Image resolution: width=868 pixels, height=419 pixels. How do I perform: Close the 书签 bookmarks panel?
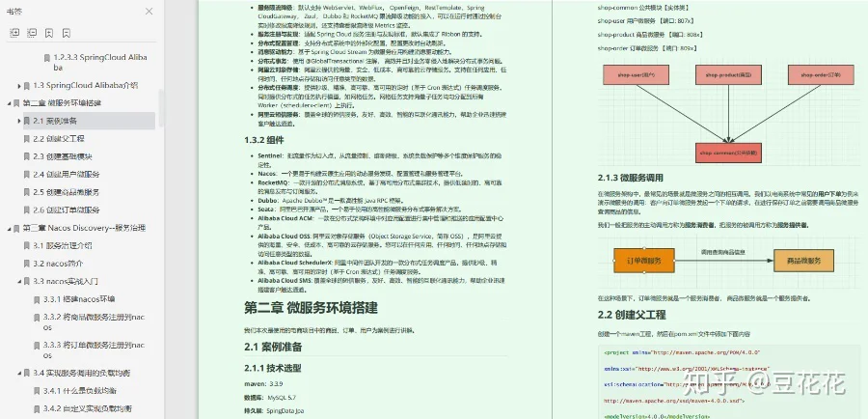tap(149, 11)
